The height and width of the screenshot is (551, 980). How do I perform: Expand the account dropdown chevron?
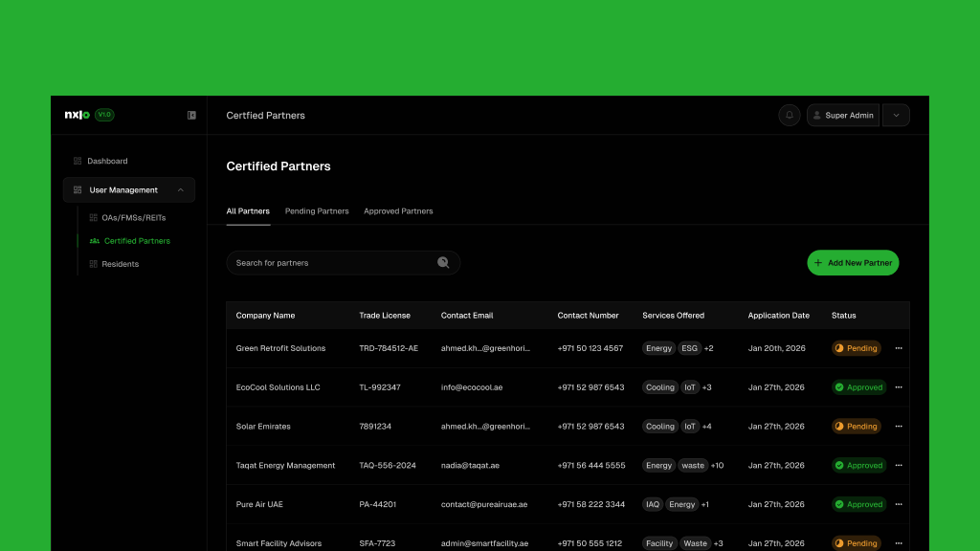[x=896, y=115]
